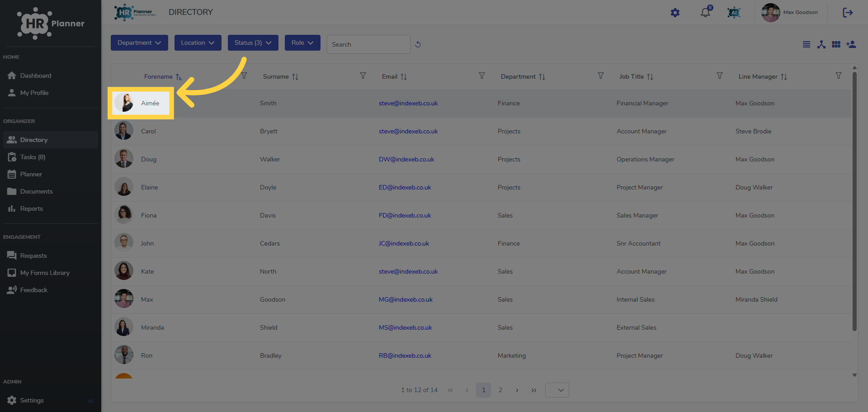Image resolution: width=868 pixels, height=412 pixels.
Task: Open the Job Title column filter icon
Action: click(720, 76)
